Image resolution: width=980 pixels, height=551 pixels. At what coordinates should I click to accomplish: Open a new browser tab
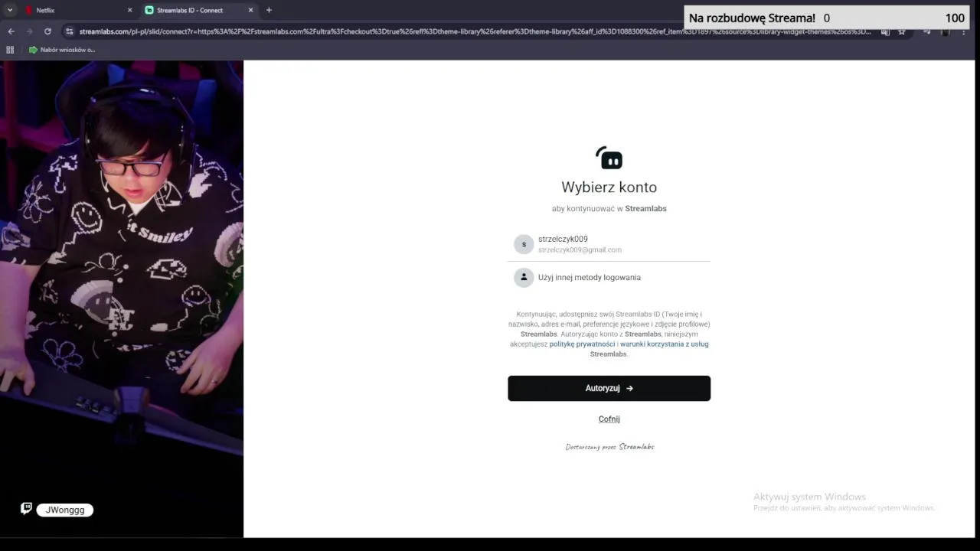[269, 10]
